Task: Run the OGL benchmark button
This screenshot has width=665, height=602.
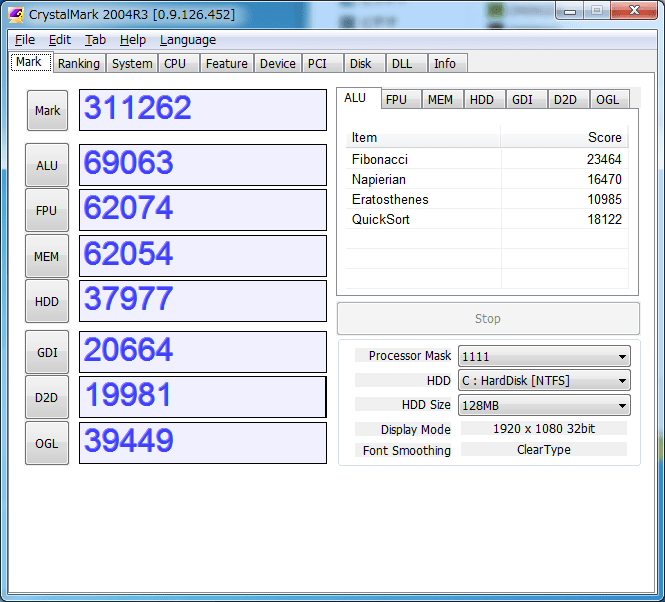Action: [x=47, y=443]
